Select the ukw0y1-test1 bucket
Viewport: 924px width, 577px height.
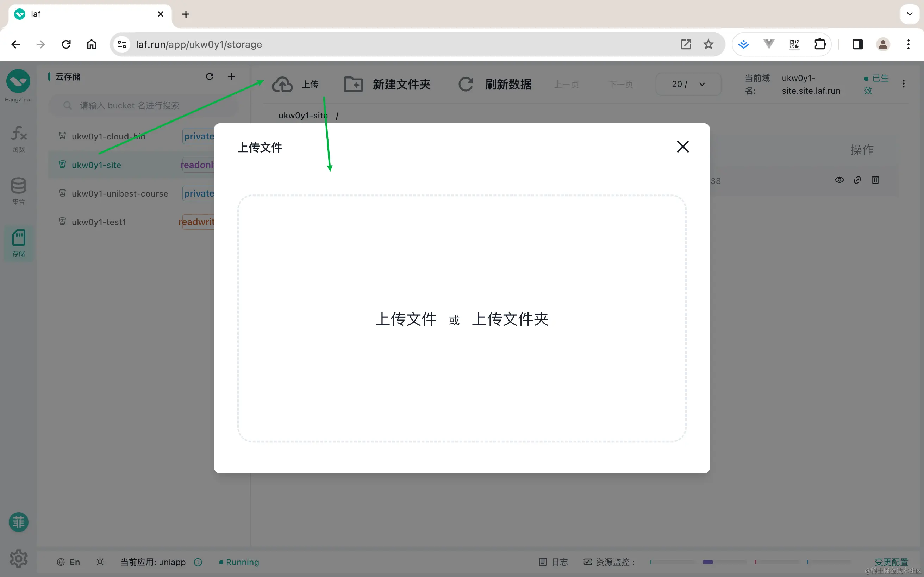point(99,222)
